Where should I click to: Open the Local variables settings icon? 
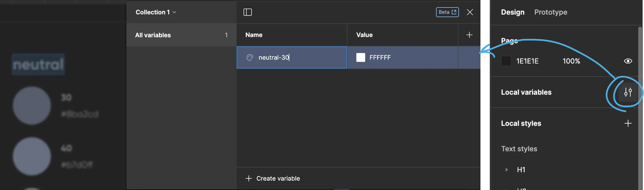coord(628,92)
